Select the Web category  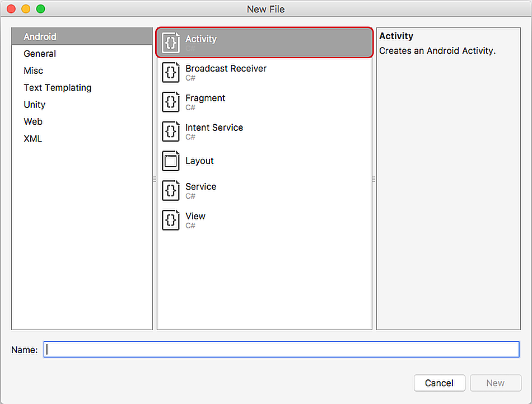coord(33,121)
